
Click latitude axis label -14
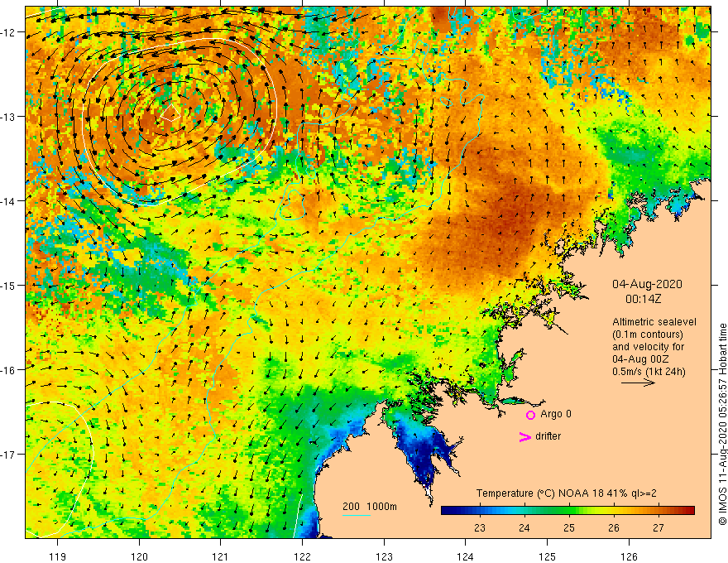tap(9, 201)
